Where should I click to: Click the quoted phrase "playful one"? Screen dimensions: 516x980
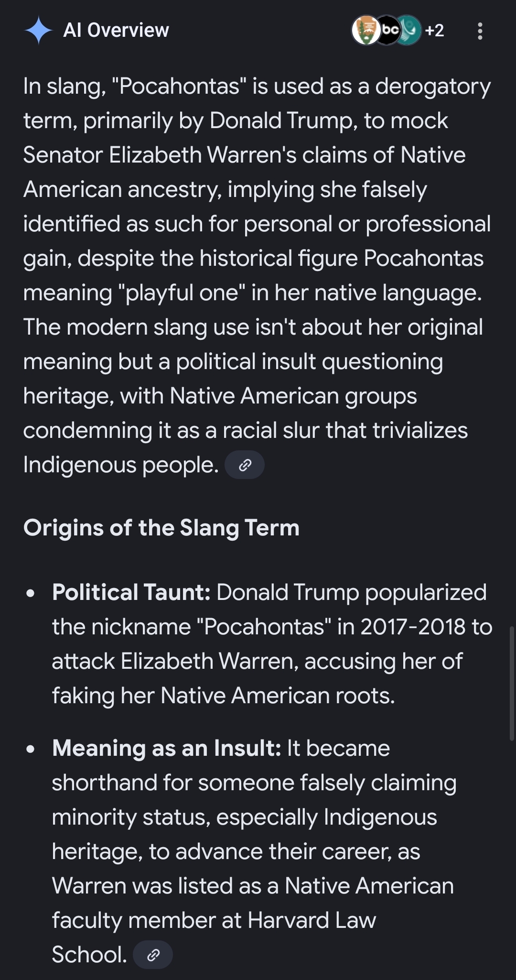[182, 293]
